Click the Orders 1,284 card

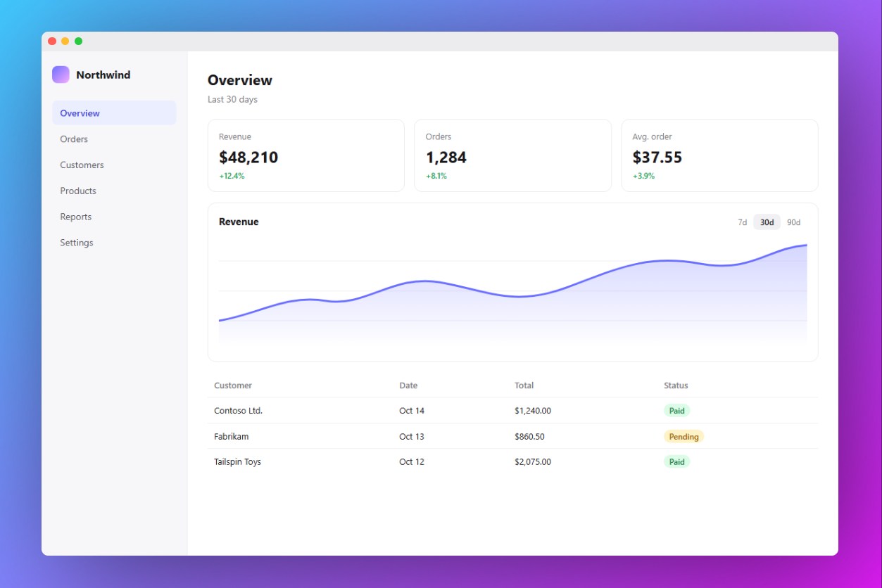pyautogui.click(x=512, y=155)
